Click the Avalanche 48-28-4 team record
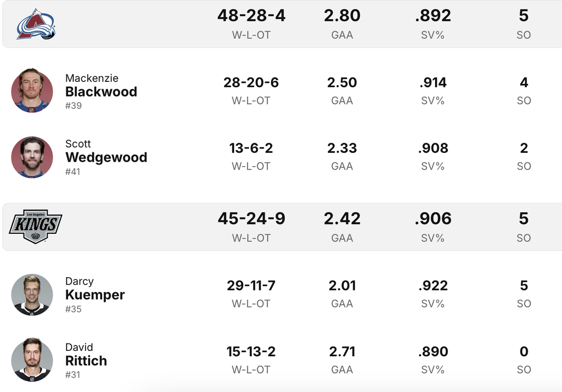The height and width of the screenshot is (392, 562). 251,15
